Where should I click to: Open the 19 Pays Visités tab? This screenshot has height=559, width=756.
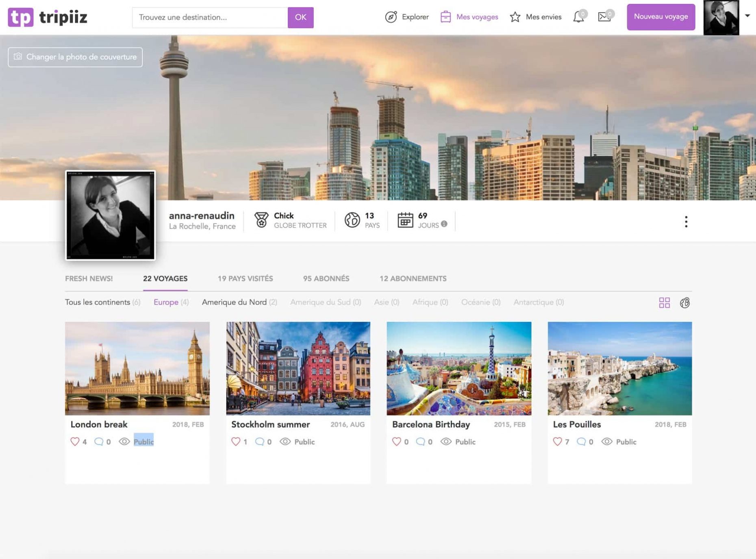245,278
